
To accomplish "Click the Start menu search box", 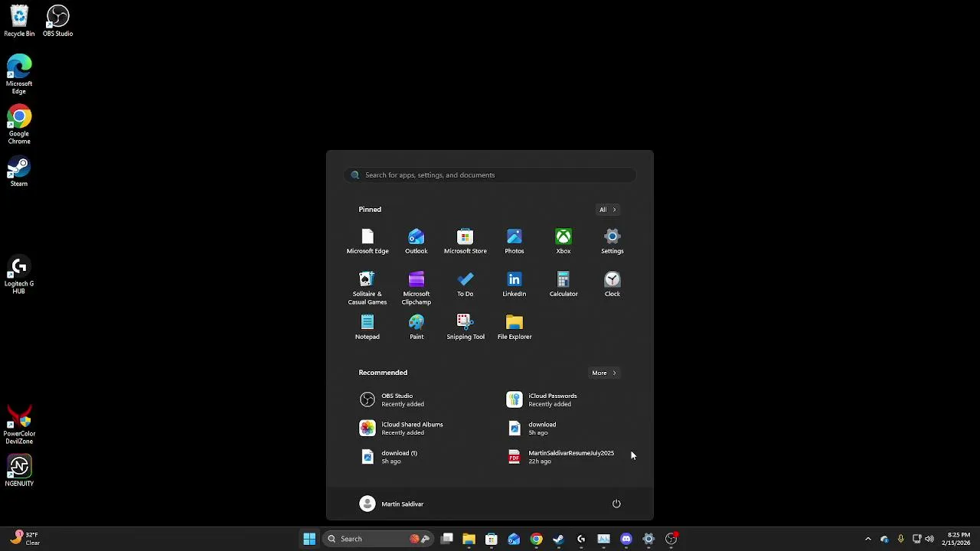I will [x=490, y=175].
